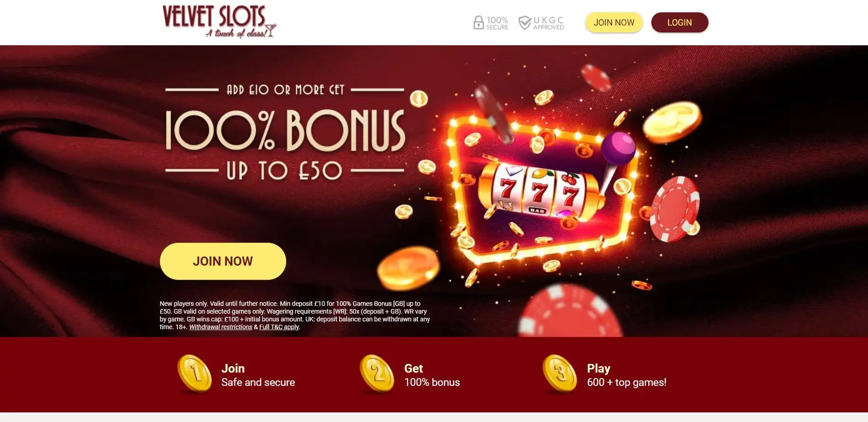Click the large Join Now banner button
This screenshot has width=868, height=422.
pos(223,261)
